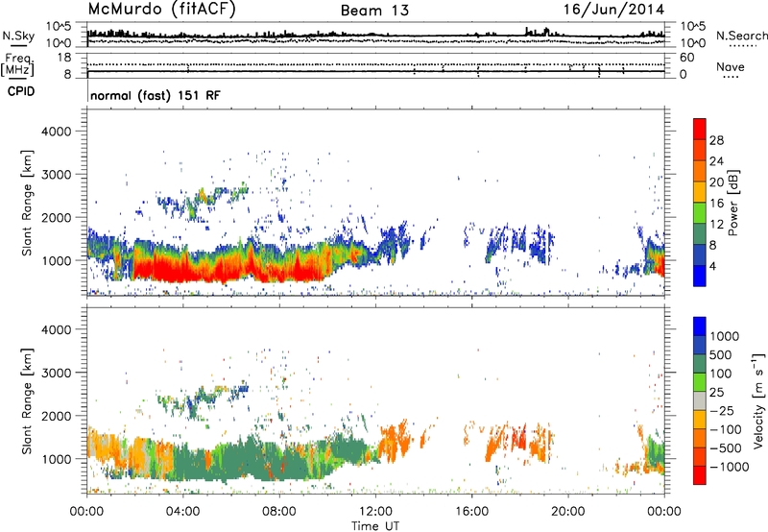Click the 'CPID' row label
This screenshot has width=768, height=532.
coord(21,91)
